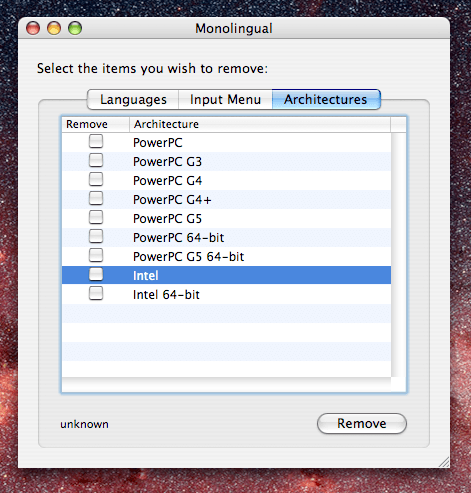Check the PowerPC G5 64-bit checkbox

pos(96,255)
